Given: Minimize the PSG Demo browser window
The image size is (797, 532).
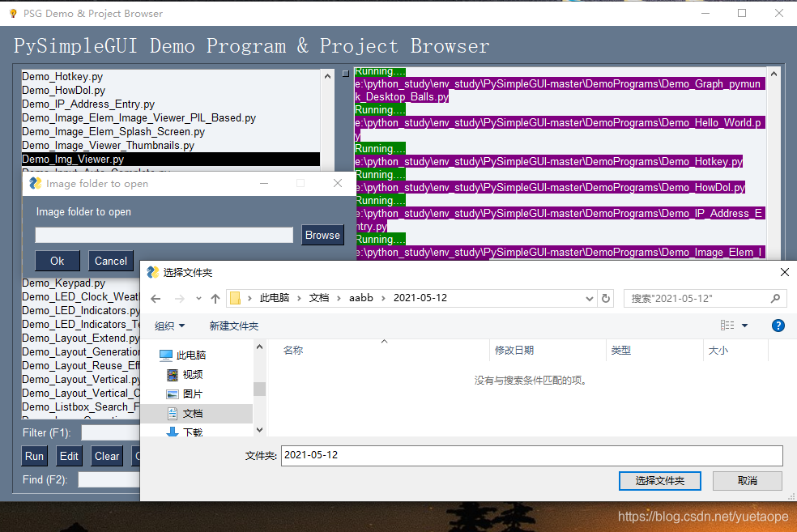Looking at the screenshot, I should 705,13.
